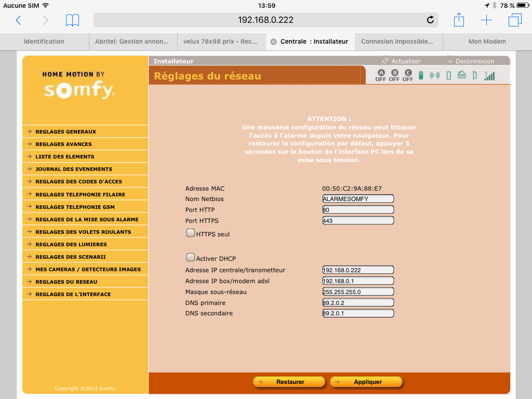This screenshot has width=532, height=399.
Task: Open REGLAGES DE LA MISE SOUS ALARME
Action: pyautogui.click(x=85, y=220)
